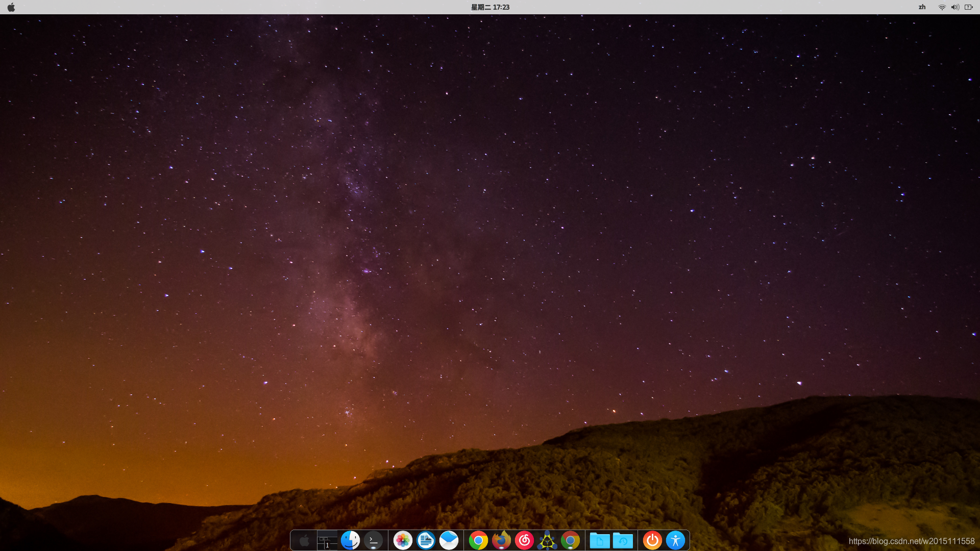Open the document writer app icon
The image size is (980, 551).
pyautogui.click(x=426, y=540)
